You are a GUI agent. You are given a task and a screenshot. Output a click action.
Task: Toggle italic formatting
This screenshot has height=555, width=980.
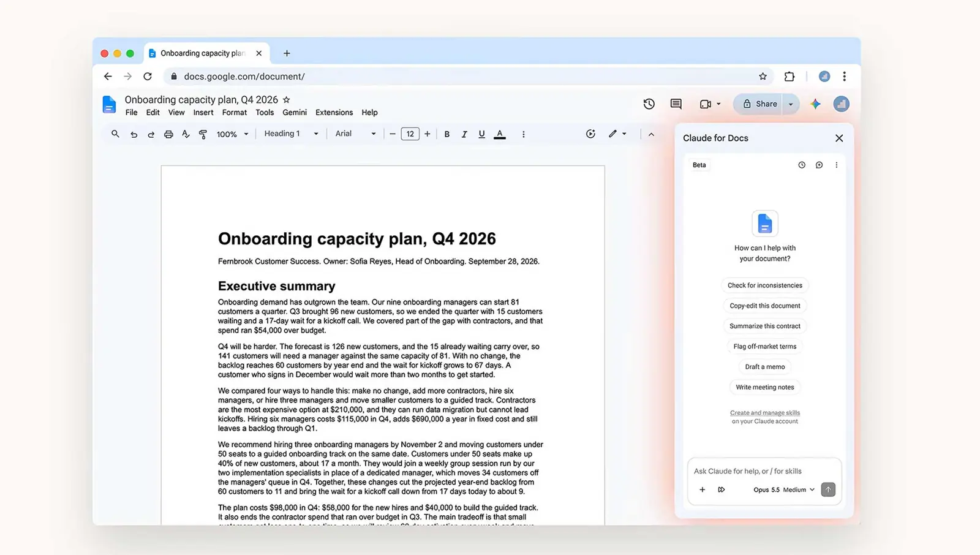[464, 134]
